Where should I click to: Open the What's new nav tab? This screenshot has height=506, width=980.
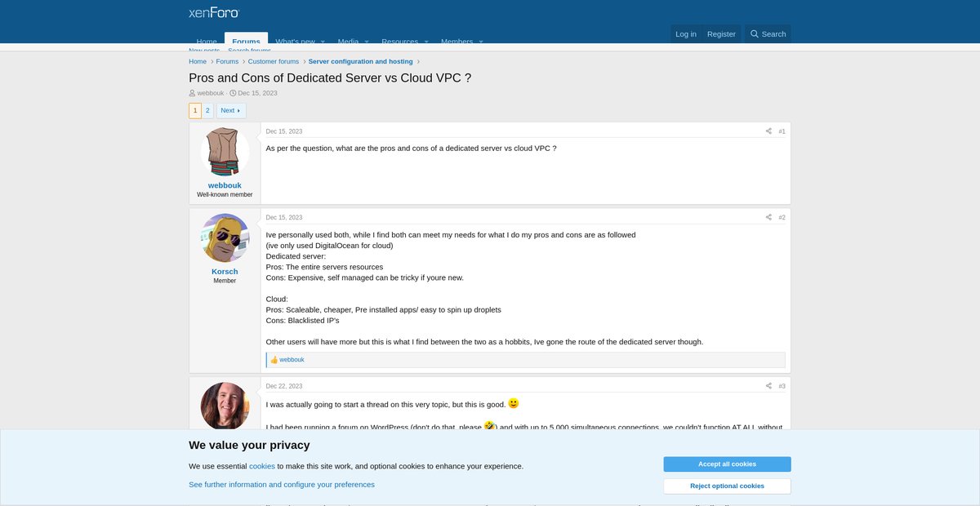295,42
